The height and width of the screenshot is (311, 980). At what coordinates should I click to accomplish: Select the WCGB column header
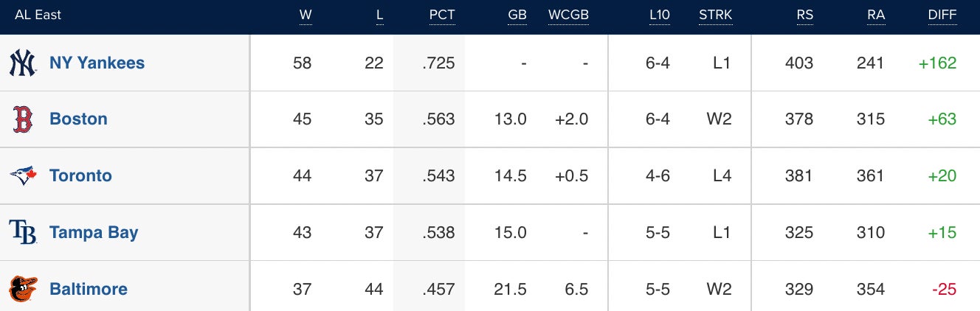(568, 15)
